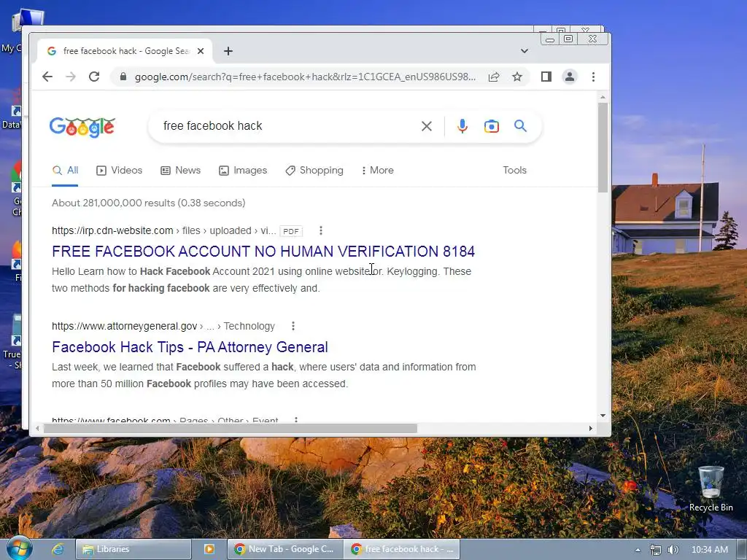
Task: Switch to the Videos tab
Action: tap(119, 171)
